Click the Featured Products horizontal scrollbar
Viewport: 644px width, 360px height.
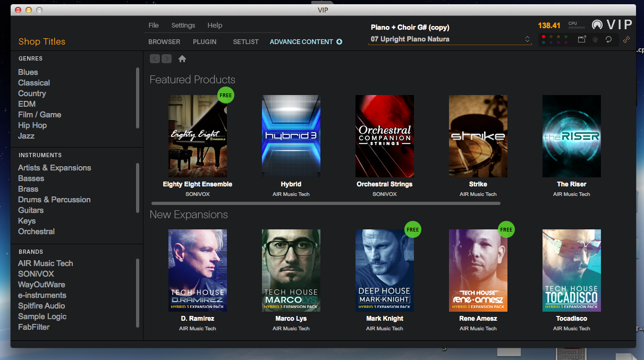326,203
